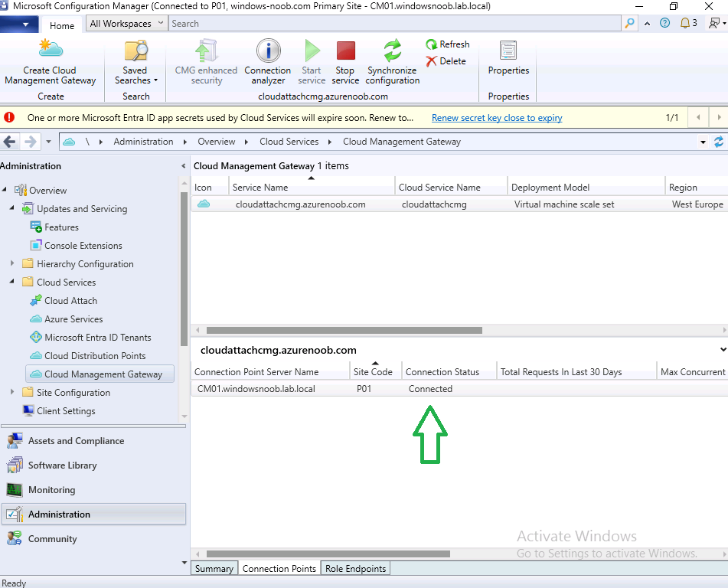Collapse the Overview tree node

(x=4, y=189)
